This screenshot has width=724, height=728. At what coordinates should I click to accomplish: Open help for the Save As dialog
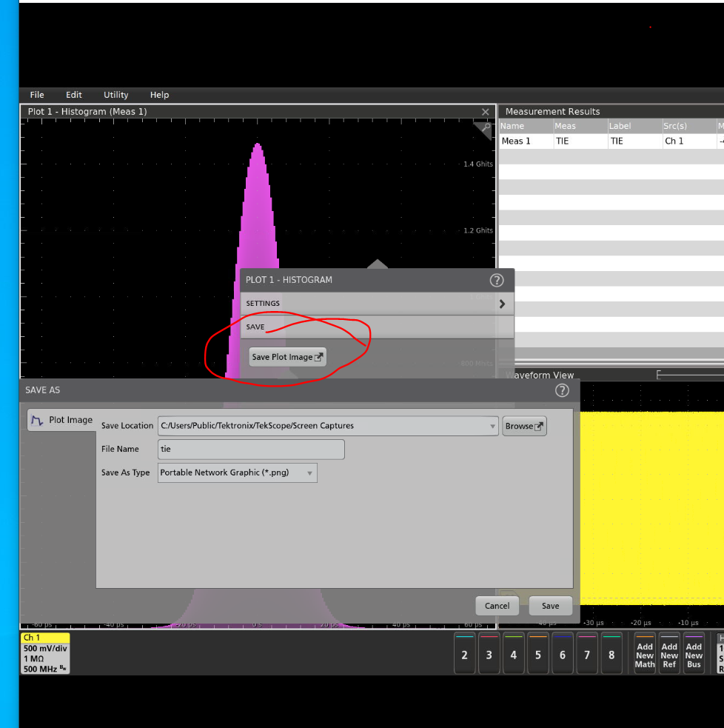(x=562, y=390)
